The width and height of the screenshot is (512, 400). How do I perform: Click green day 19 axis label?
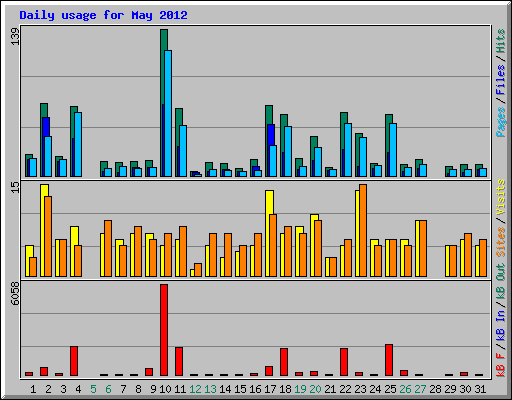[300, 389]
